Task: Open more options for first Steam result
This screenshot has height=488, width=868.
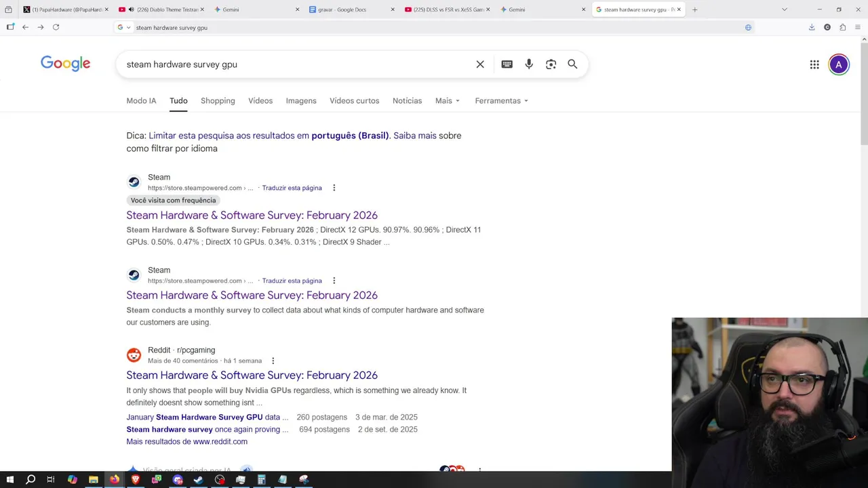Action: [334, 188]
